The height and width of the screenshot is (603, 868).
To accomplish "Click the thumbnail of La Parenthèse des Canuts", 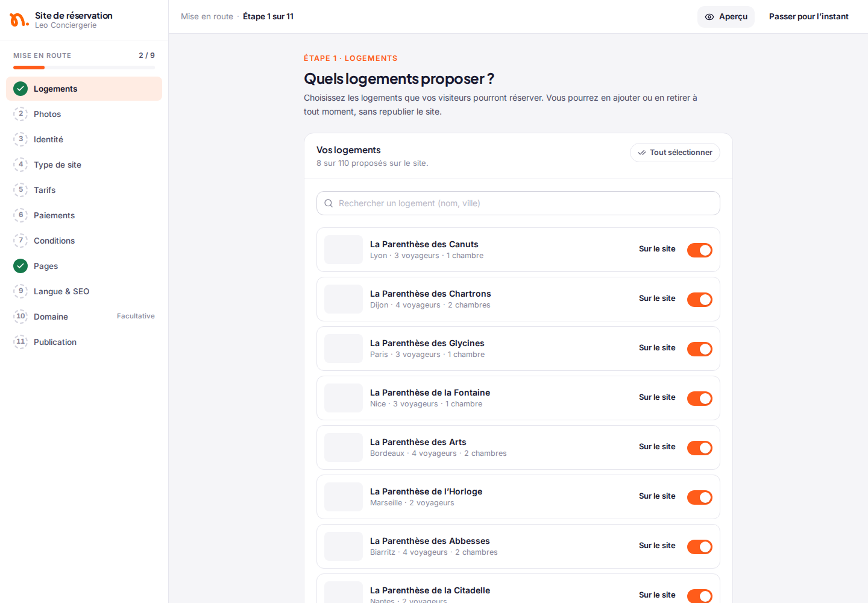I will coord(344,250).
